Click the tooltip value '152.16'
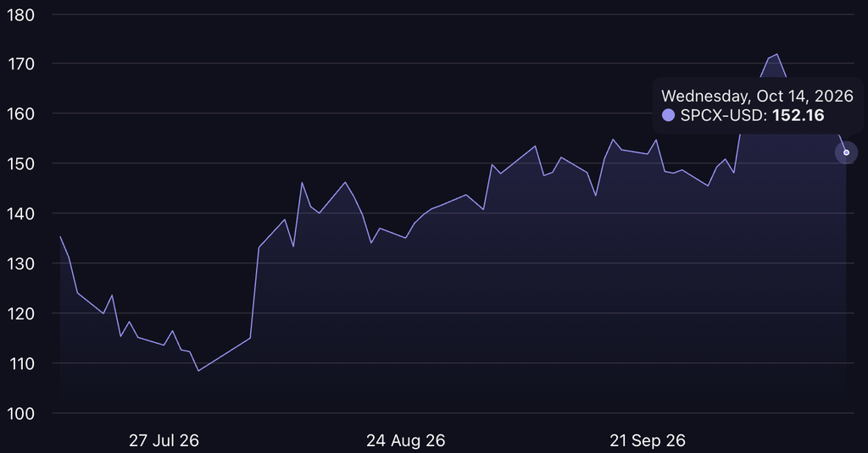 (x=798, y=115)
